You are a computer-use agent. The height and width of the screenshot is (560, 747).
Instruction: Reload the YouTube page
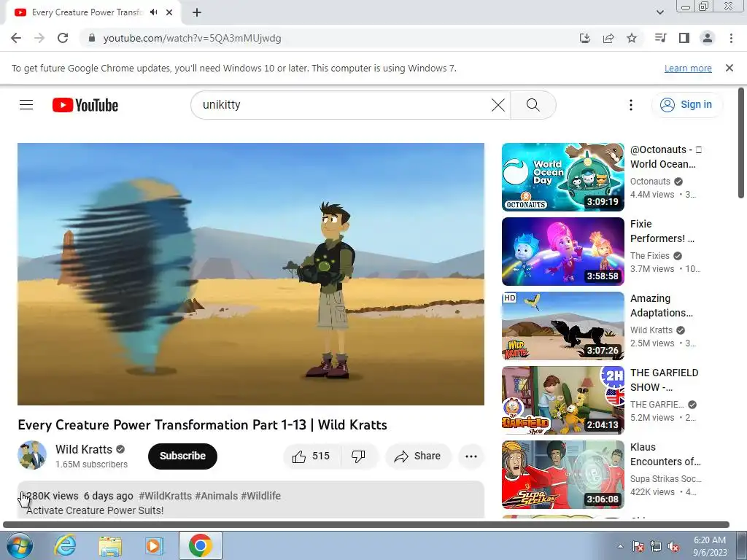[x=63, y=38]
